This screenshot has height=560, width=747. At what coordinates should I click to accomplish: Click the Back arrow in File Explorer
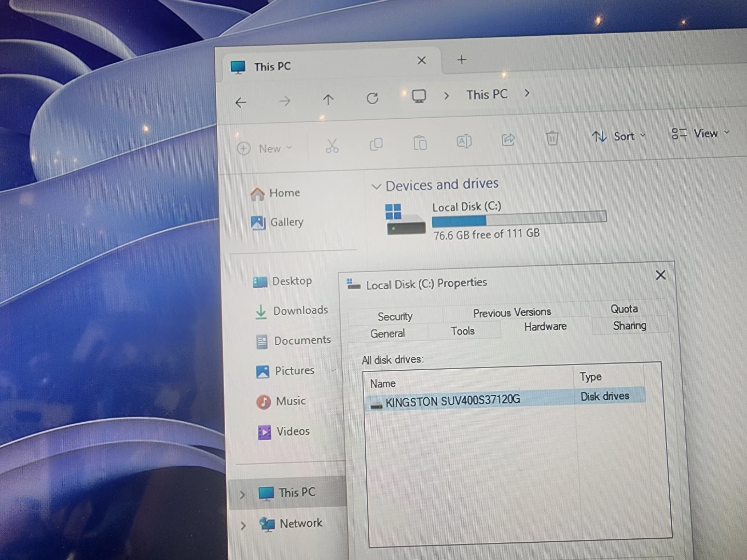pyautogui.click(x=241, y=103)
